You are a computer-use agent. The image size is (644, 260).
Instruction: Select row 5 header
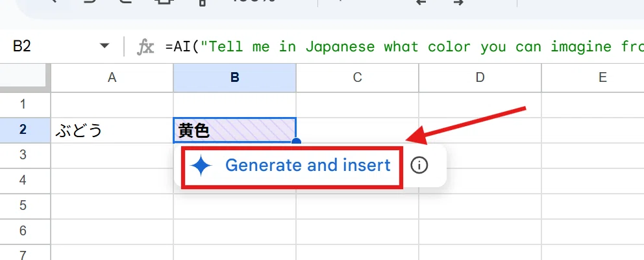pyautogui.click(x=23, y=205)
